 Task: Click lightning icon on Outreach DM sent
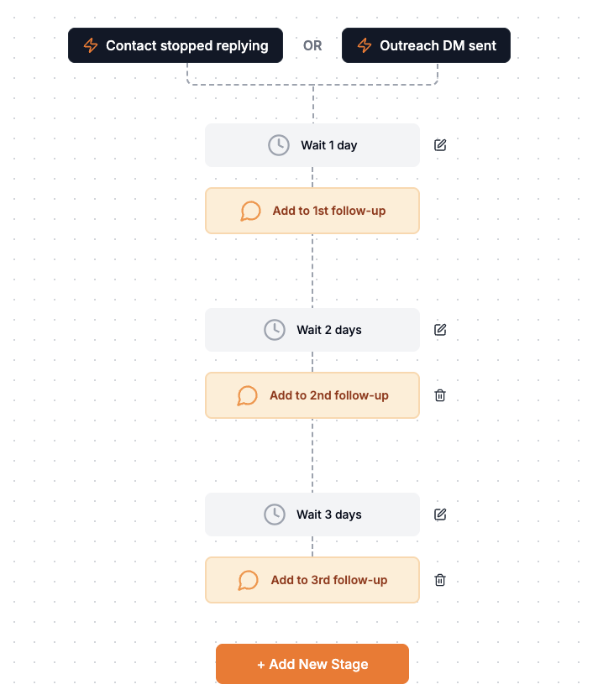[365, 45]
